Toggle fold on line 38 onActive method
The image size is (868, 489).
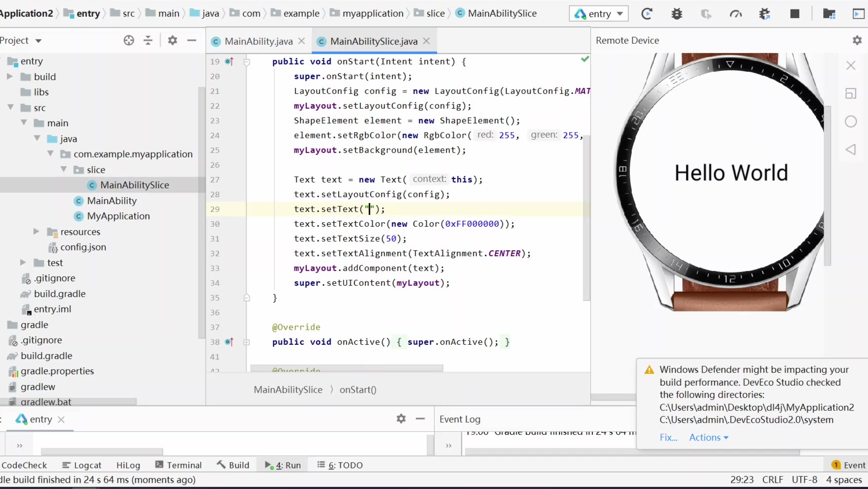(x=247, y=342)
